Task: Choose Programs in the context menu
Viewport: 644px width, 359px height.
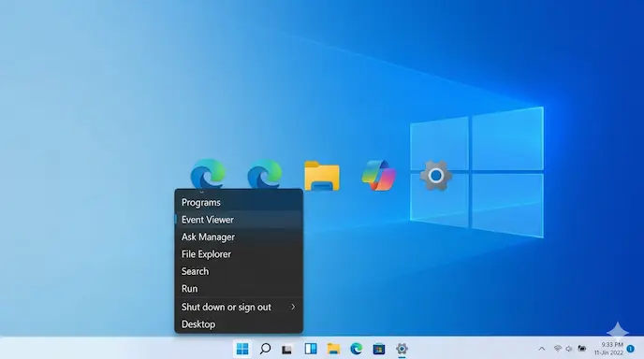Action: coord(239,202)
